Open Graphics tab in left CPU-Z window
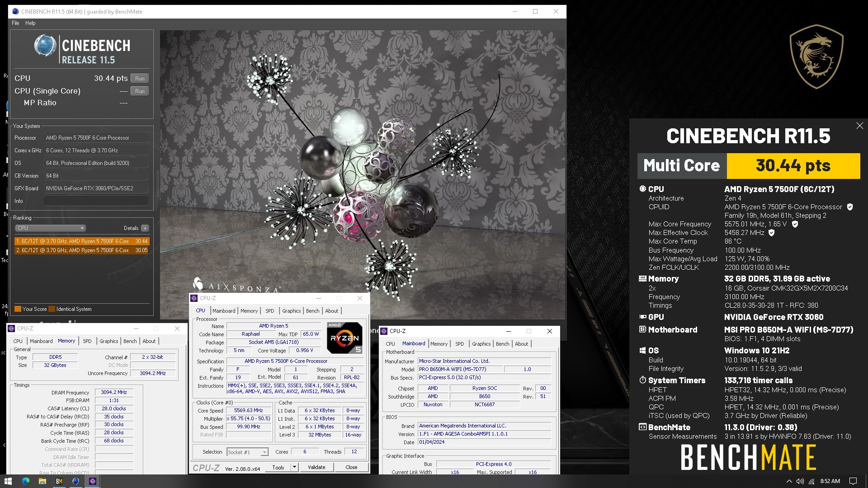The image size is (868, 488). click(109, 341)
